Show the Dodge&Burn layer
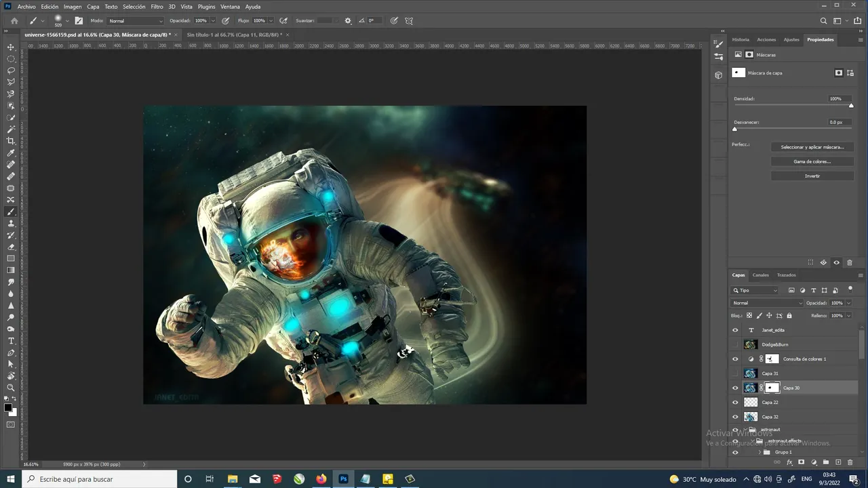This screenshot has height=488, width=868. (735, 344)
